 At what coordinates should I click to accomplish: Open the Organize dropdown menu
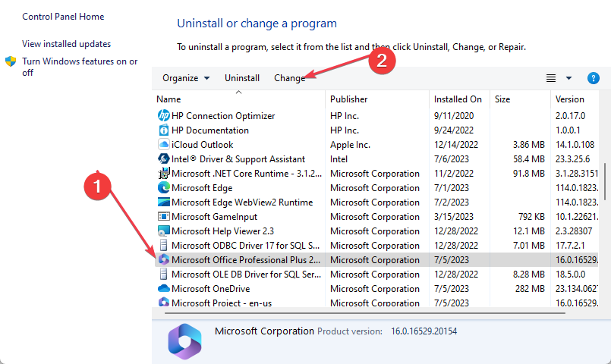[x=186, y=78]
